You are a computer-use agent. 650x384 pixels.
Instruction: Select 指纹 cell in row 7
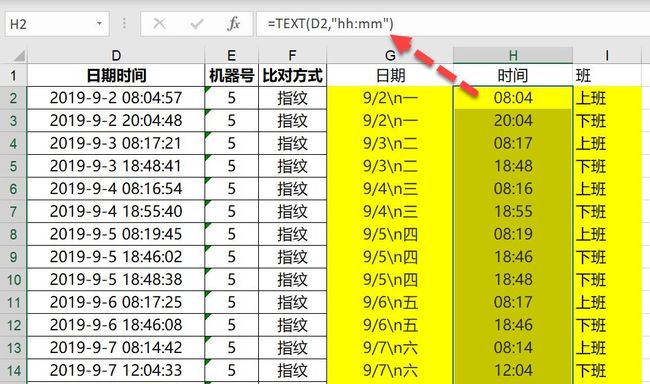point(292,211)
